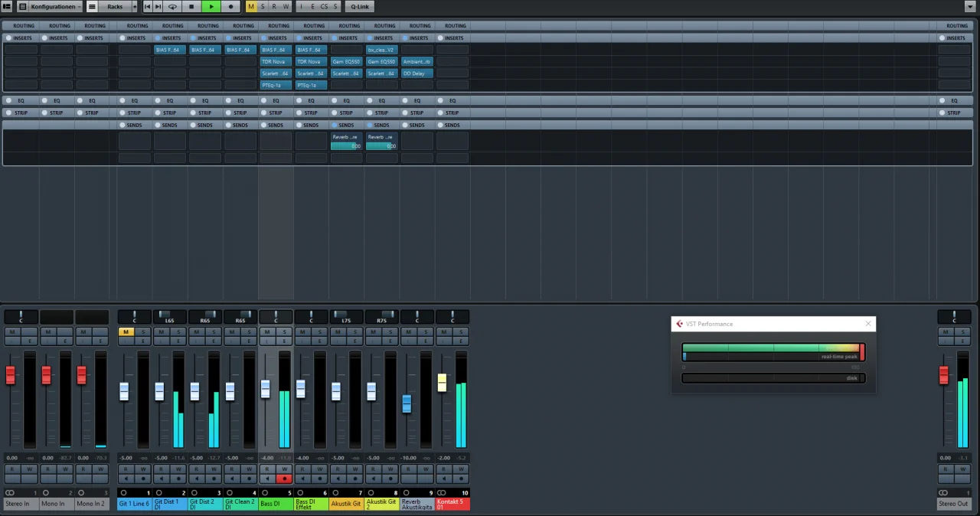980x516 pixels.
Task: Solo the Bass DI channel
Action: [x=284, y=331]
